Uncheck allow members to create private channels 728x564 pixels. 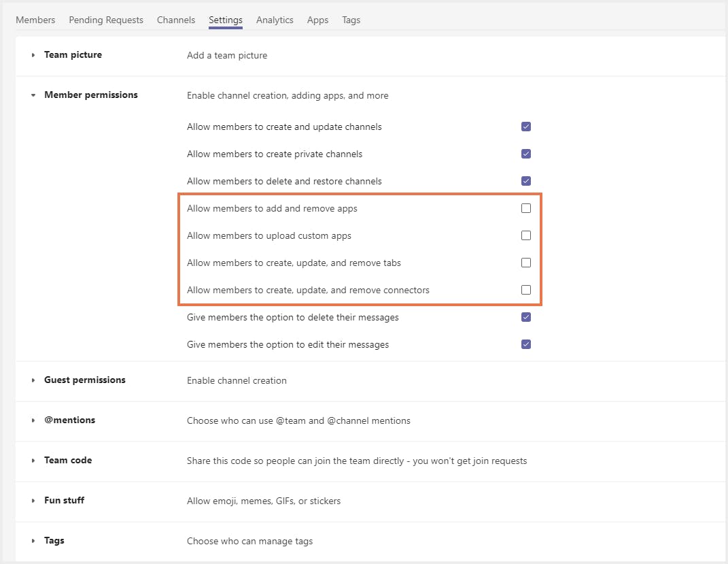[x=526, y=154]
